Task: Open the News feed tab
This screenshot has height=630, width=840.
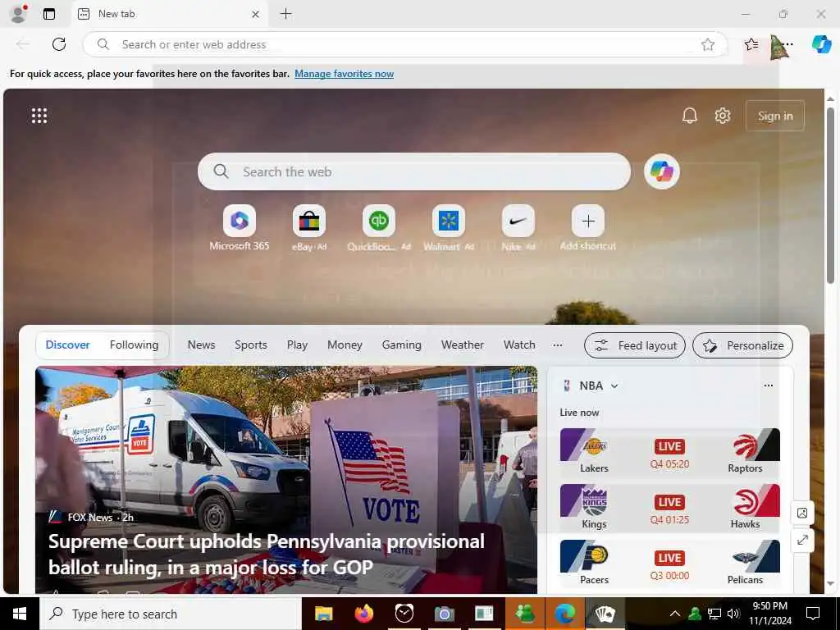Action: (202, 345)
